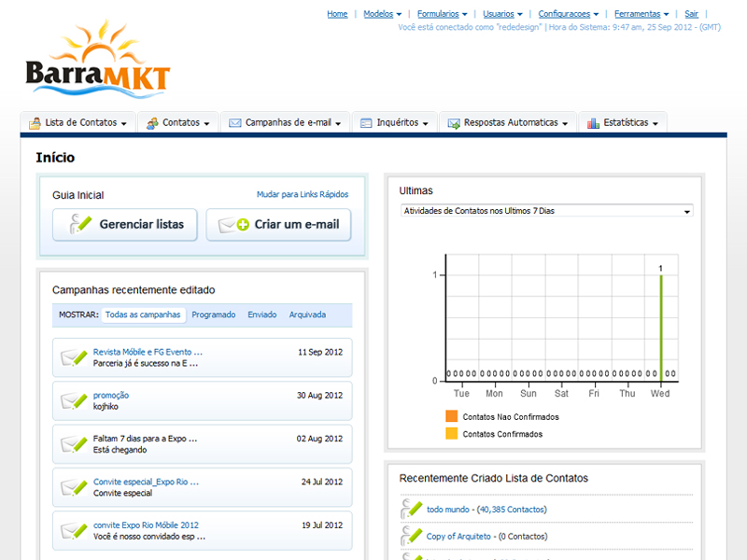Click the envelope plus icon on Criar um e-mail
Viewport: 747px width, 560px height.
pos(233,224)
